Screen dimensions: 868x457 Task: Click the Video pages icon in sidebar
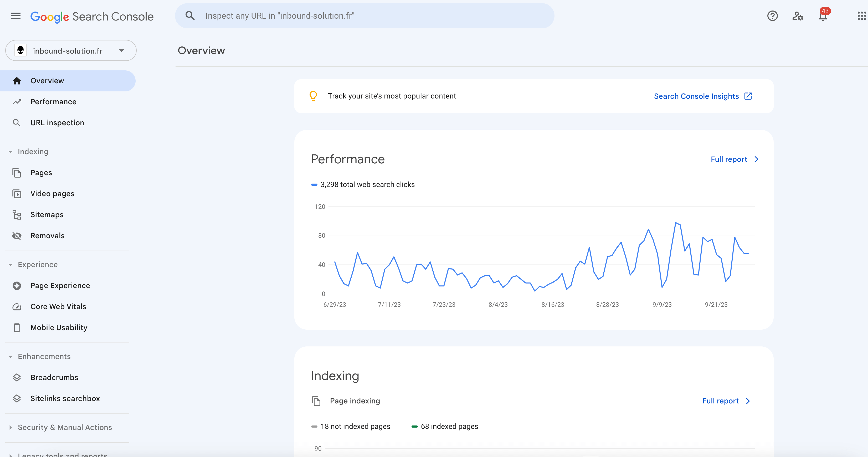[x=17, y=193]
